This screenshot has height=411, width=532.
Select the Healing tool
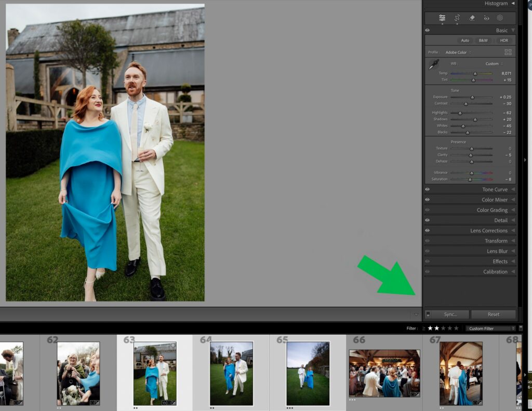(472, 18)
